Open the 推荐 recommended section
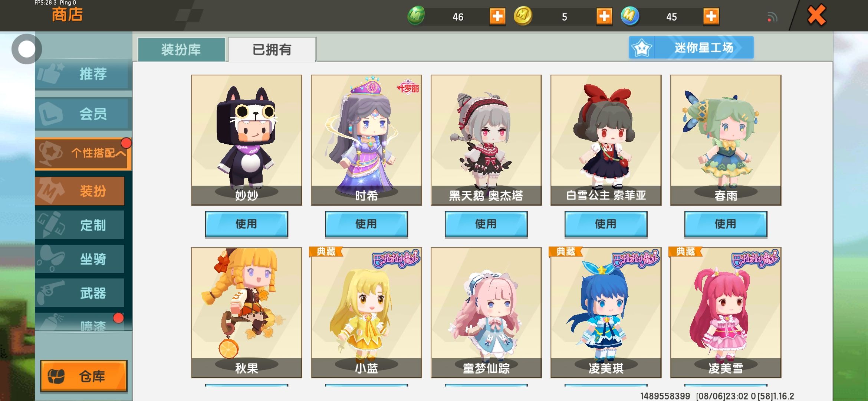This screenshot has width=868, height=401. click(83, 74)
